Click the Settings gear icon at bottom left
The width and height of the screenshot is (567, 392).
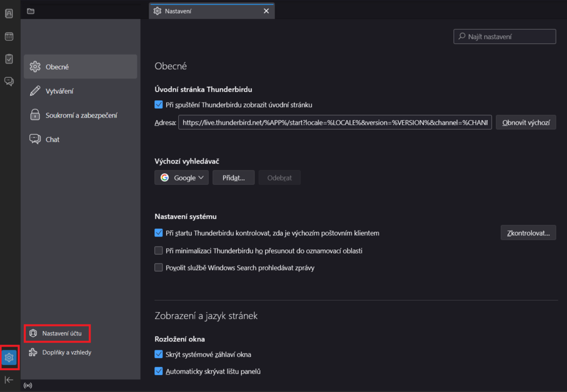[9, 357]
